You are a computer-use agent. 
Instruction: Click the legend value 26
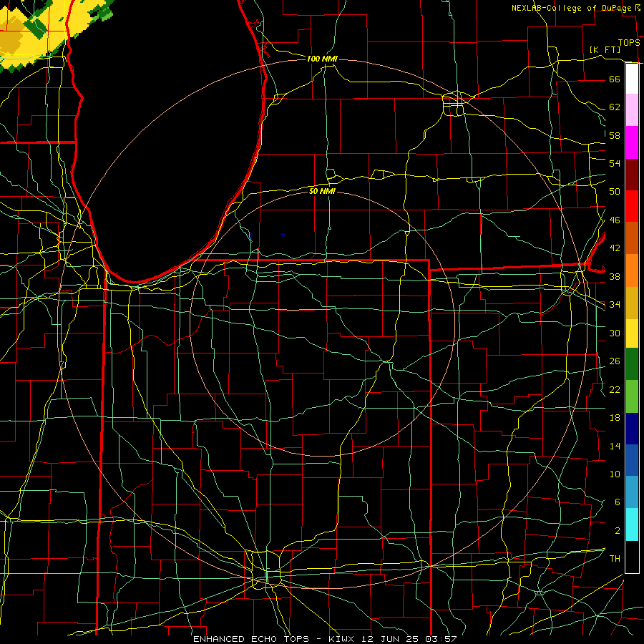(615, 361)
